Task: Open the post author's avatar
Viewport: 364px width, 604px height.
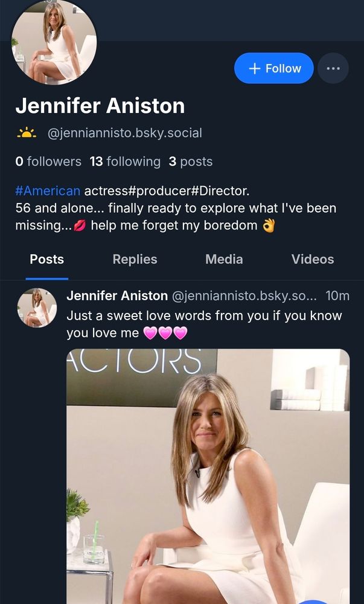Action: pos(37,308)
